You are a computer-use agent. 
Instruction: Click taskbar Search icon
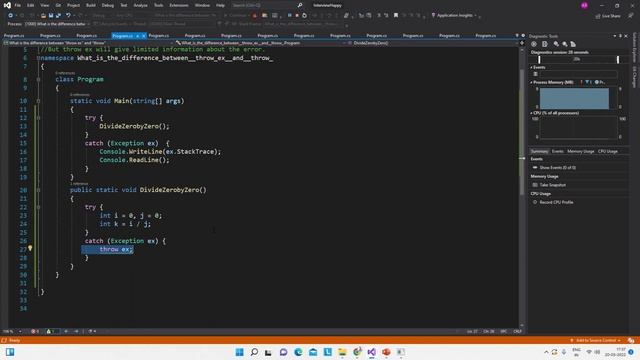pos(254,352)
